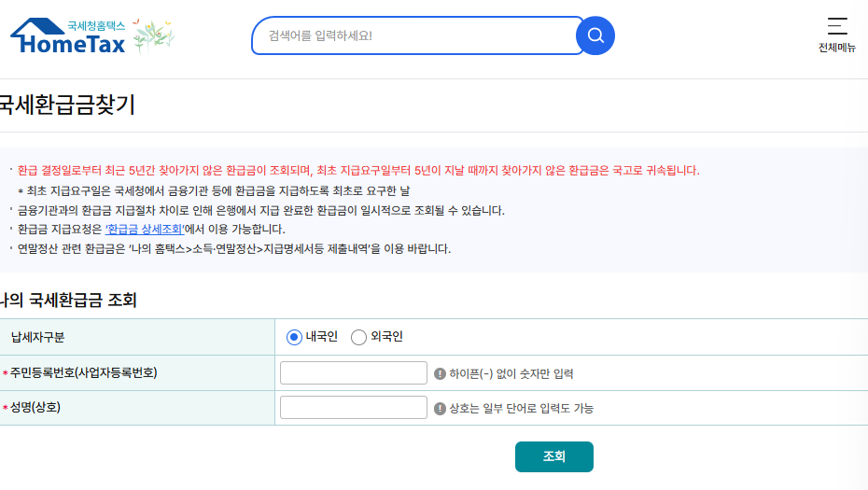
Task: Click the 하이픈(-) 없이 숫자만 입력 hint
Action: [x=511, y=374]
